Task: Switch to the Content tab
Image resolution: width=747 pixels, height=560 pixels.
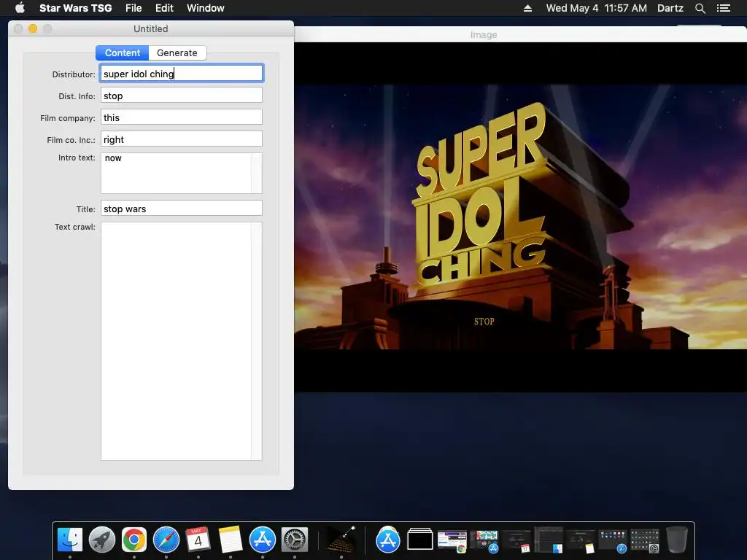Action: pyautogui.click(x=123, y=52)
